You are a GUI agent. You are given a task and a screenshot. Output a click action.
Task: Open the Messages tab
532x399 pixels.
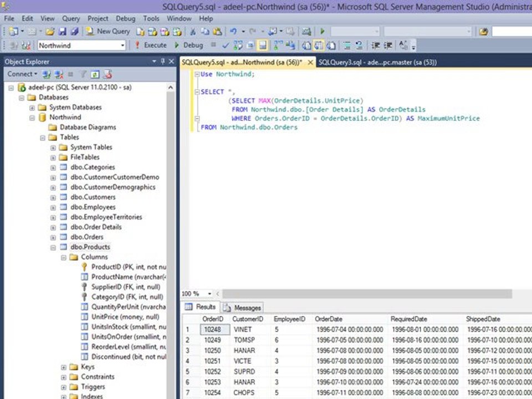click(x=243, y=308)
